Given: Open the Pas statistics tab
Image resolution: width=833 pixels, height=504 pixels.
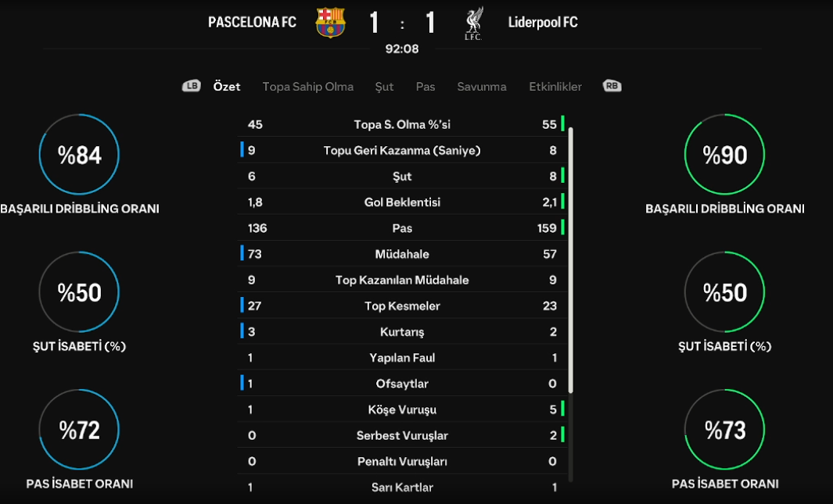Looking at the screenshot, I should 425,87.
